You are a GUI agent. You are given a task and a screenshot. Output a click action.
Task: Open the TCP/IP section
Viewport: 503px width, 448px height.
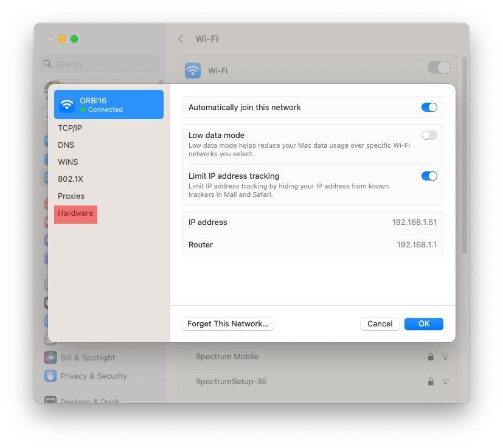tap(70, 128)
